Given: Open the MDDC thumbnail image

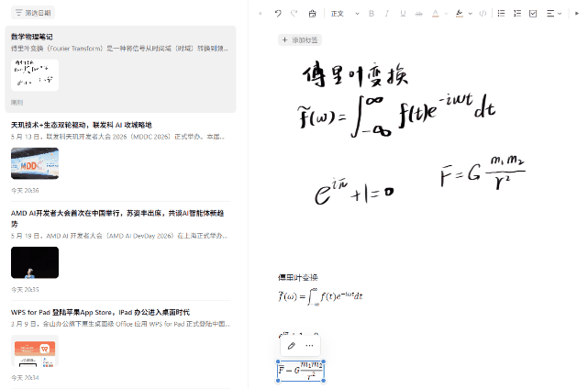Looking at the screenshot, I should click(x=35, y=163).
